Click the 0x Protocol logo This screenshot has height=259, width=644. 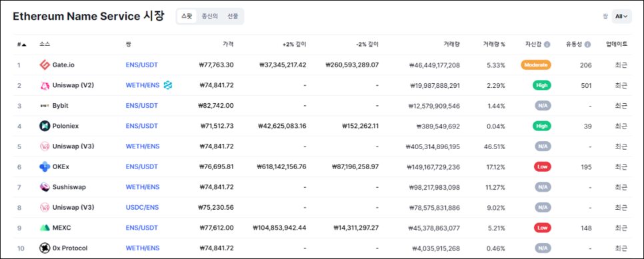point(45,248)
